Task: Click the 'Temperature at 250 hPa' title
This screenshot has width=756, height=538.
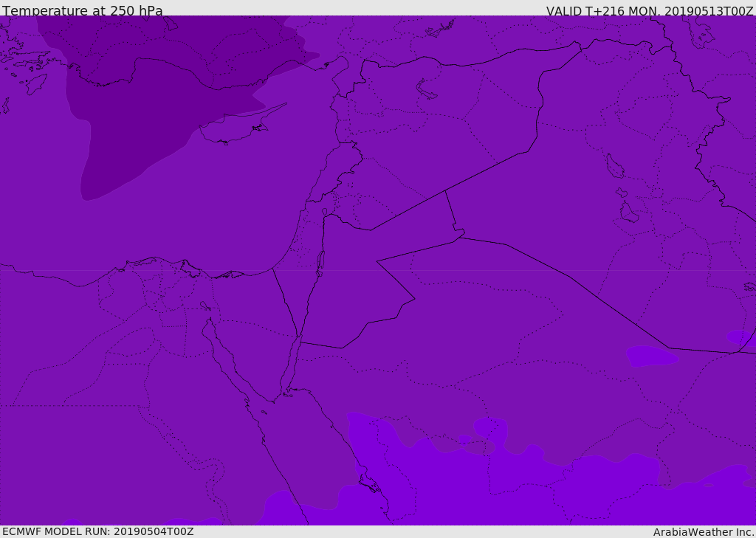Action: point(83,10)
